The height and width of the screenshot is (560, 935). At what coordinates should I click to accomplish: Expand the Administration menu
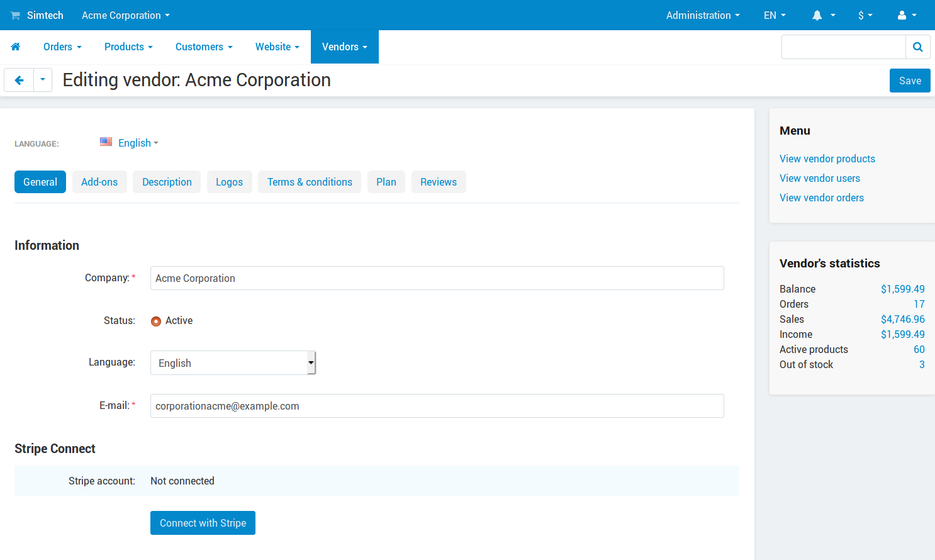(x=703, y=15)
